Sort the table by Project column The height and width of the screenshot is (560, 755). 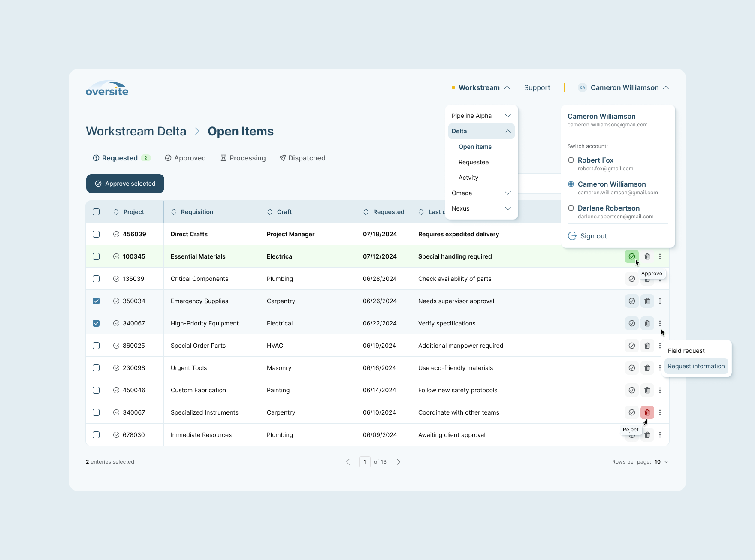116,211
